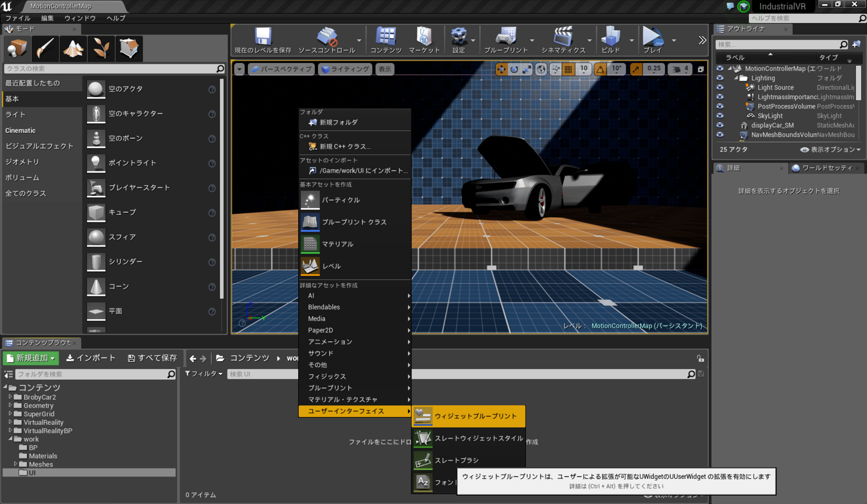
Task: Click the Play toolbar icon
Action: tap(652, 36)
